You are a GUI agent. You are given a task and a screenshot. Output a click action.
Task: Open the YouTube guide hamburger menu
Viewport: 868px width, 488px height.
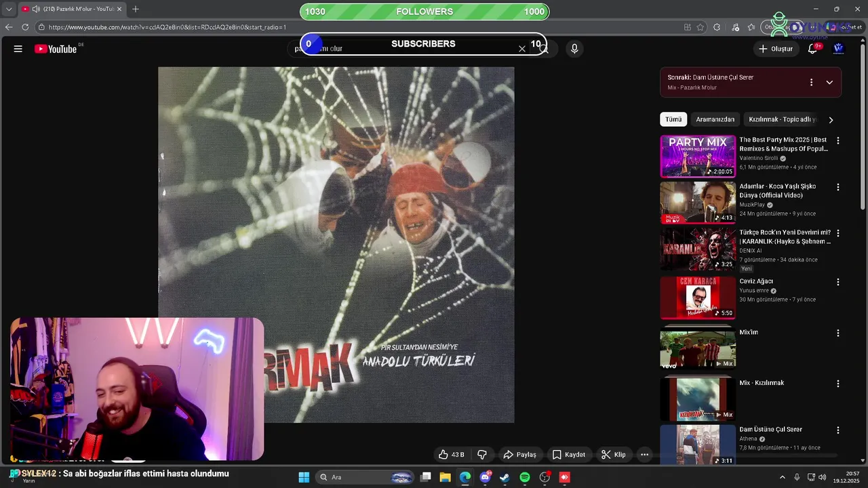[x=18, y=49]
